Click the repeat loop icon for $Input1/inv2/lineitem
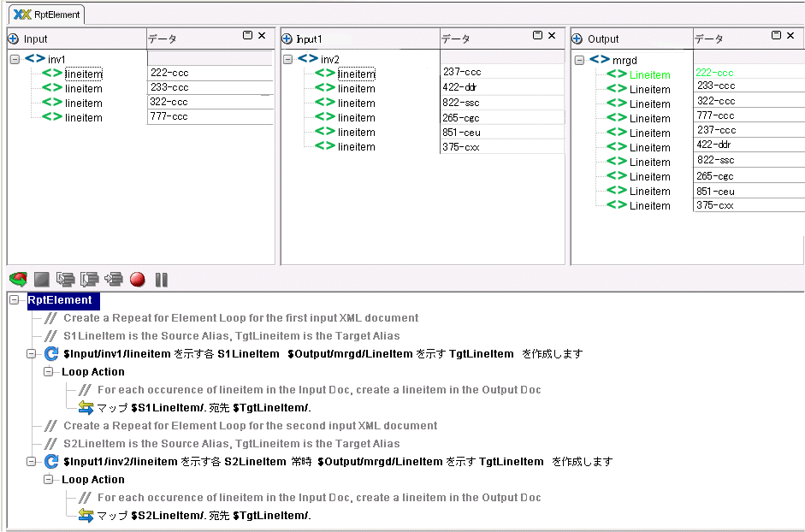This screenshot has width=805, height=532. click(x=50, y=462)
